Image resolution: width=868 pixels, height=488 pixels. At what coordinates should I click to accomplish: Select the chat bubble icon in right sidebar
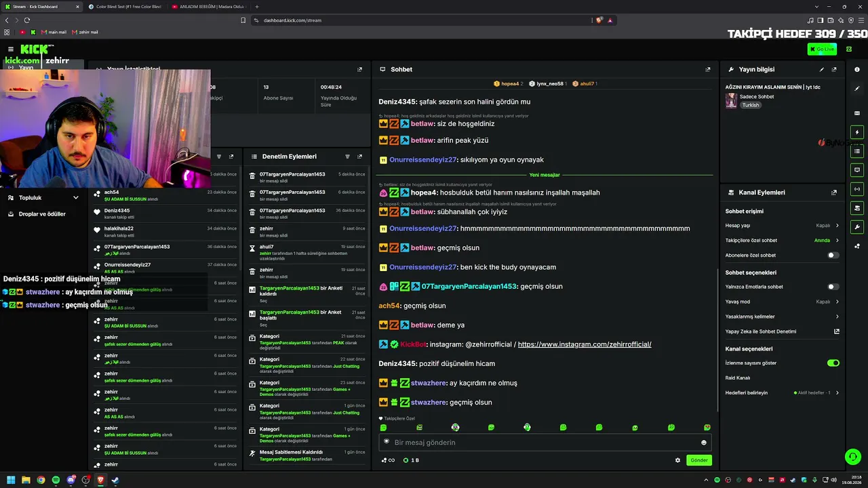pos(857,170)
